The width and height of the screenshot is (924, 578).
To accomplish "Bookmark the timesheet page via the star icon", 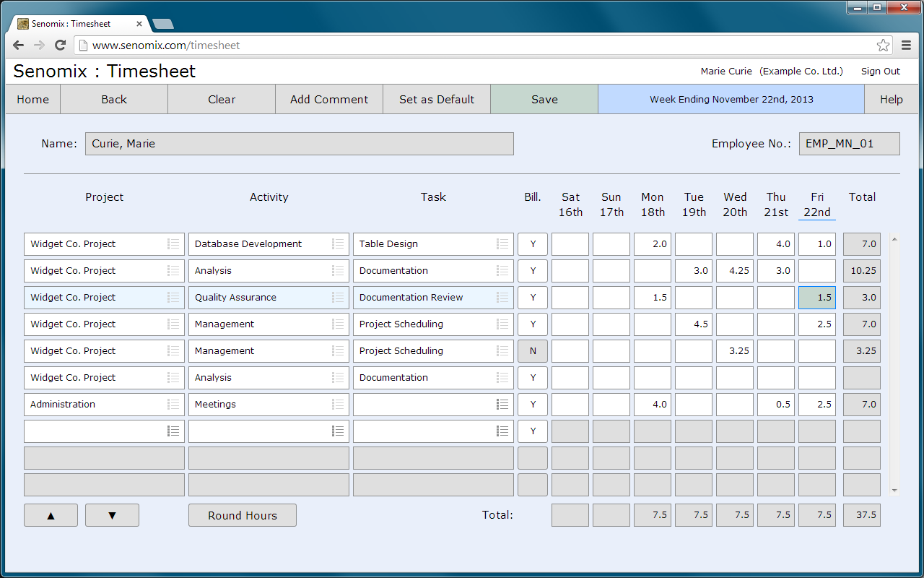I will click(882, 44).
